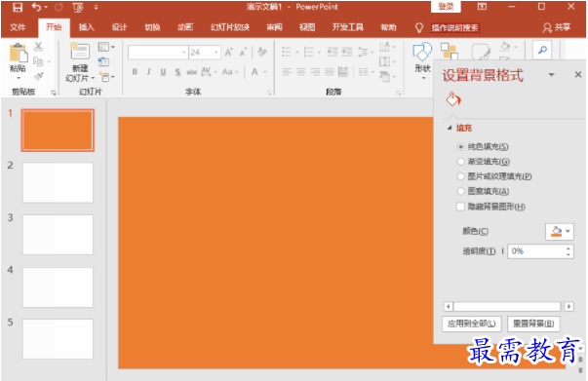Align text left in paragraph group
This screenshot has height=381, width=588.
287,71
